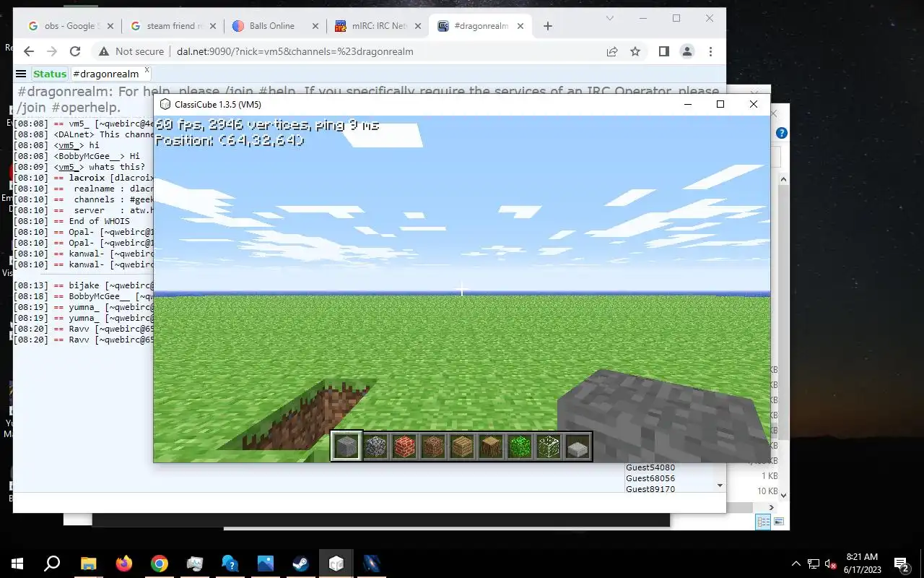Screen dimensions: 924x578
Task: Click the clock showing 8:21 AM
Action: (862, 557)
